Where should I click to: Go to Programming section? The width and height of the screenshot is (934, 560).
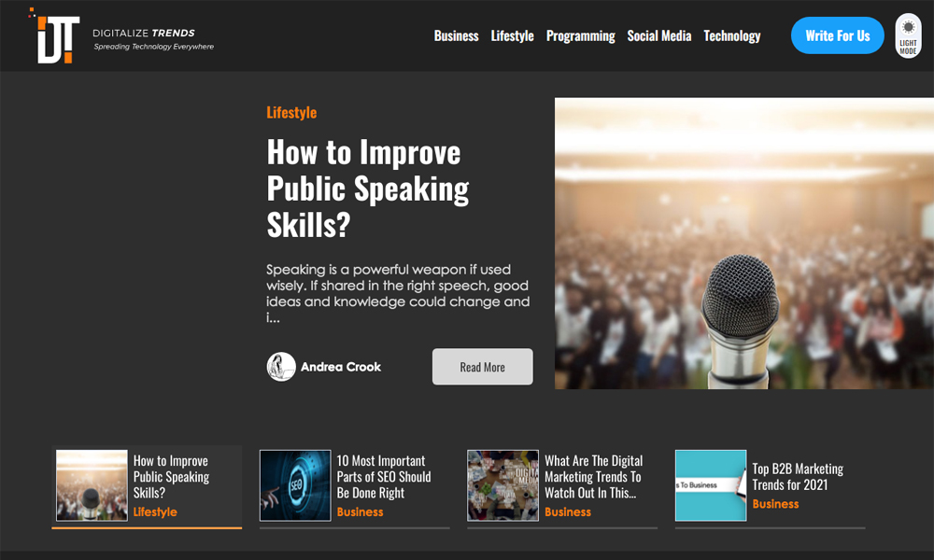[x=580, y=36]
